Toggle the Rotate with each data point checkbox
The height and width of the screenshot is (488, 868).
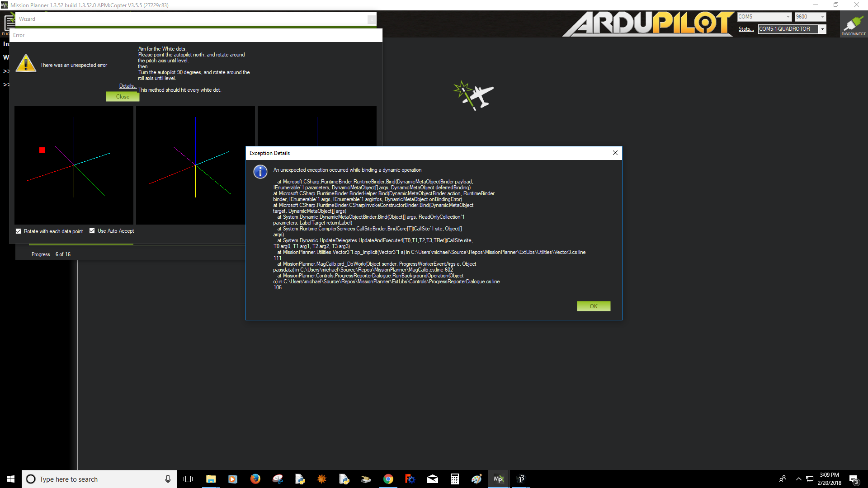(x=19, y=230)
